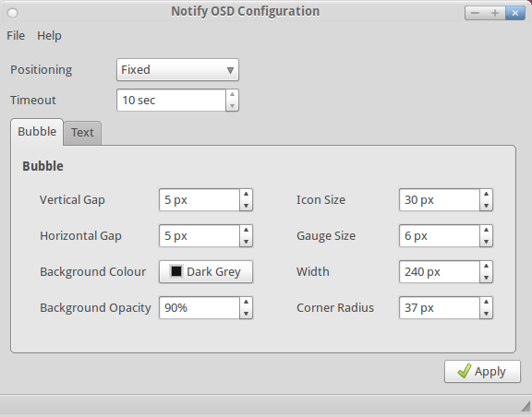532x417 pixels.
Task: Click the Vertical Gap input field
Action: point(199,200)
